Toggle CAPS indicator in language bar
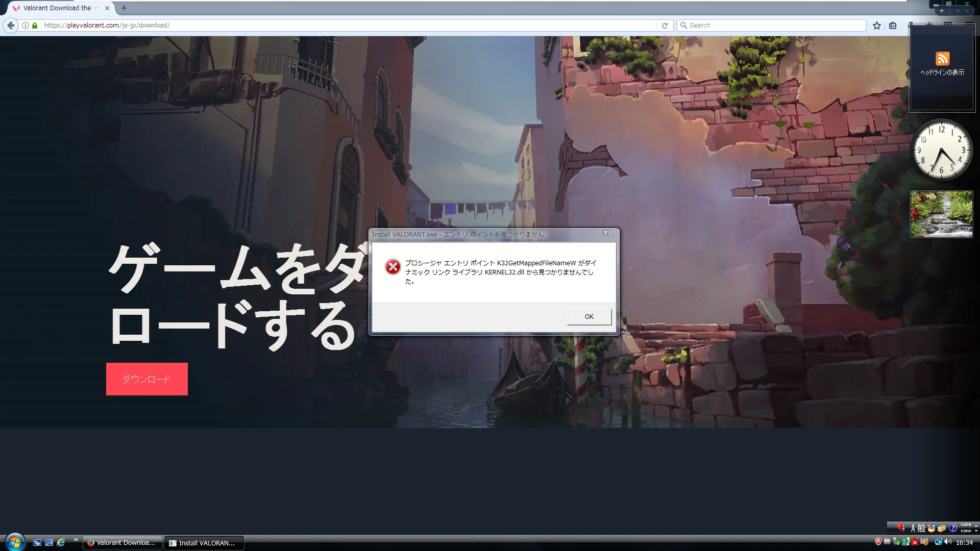Viewport: 980px width, 551px height. coord(966,525)
